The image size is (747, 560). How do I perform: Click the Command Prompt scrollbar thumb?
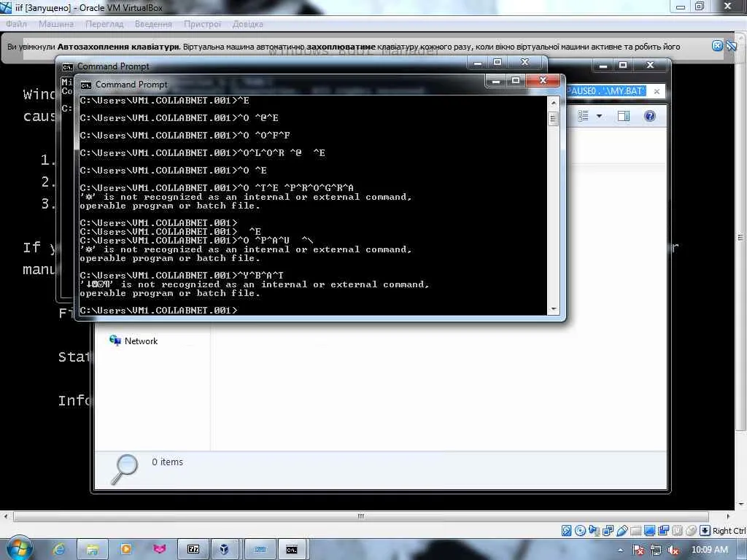pyautogui.click(x=553, y=118)
